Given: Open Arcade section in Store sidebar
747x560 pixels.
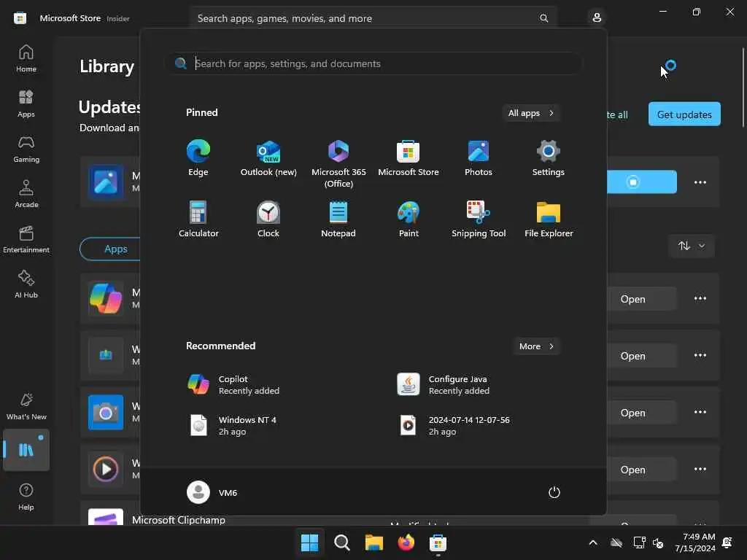Looking at the screenshot, I should click(x=26, y=194).
